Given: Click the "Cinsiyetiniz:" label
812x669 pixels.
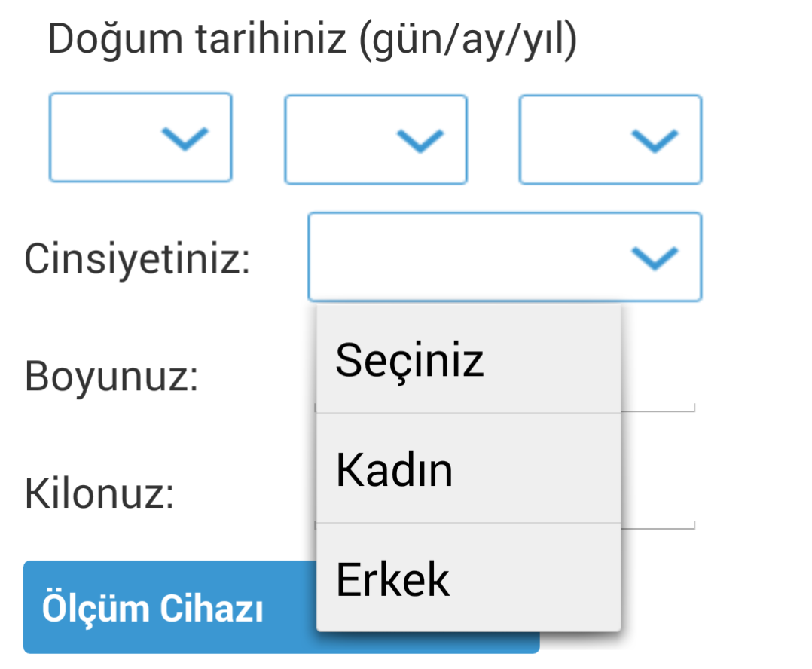Looking at the screenshot, I should (137, 259).
